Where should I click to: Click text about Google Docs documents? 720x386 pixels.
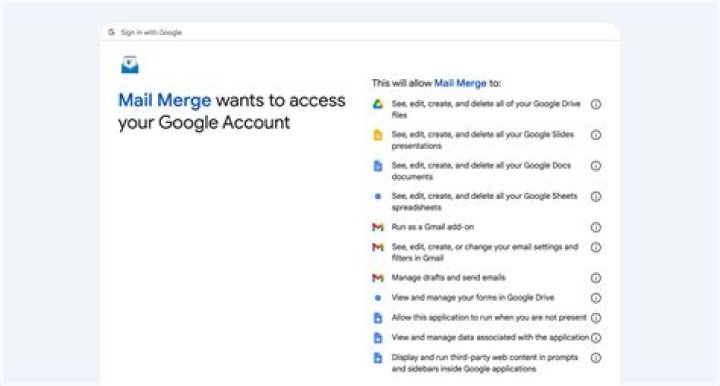click(481, 171)
